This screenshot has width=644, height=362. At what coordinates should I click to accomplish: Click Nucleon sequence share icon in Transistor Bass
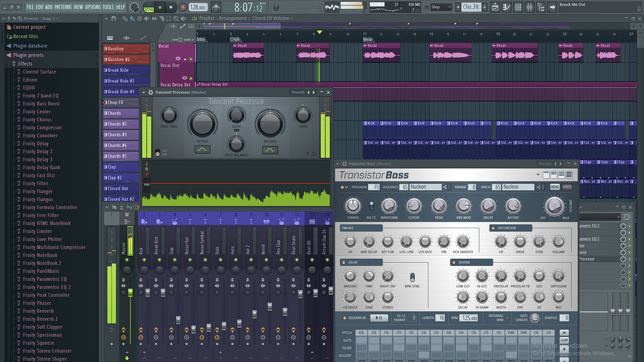pyautogui.click(x=445, y=187)
